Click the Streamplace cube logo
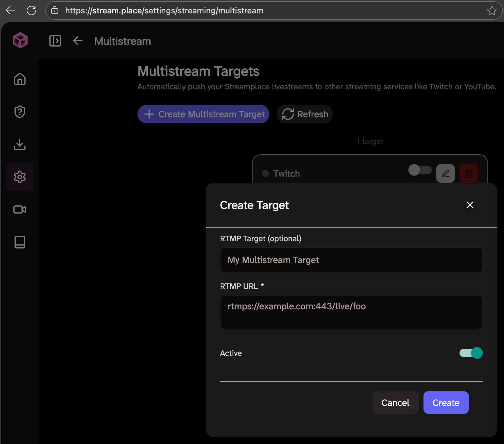This screenshot has height=444, width=504. pyautogui.click(x=20, y=40)
